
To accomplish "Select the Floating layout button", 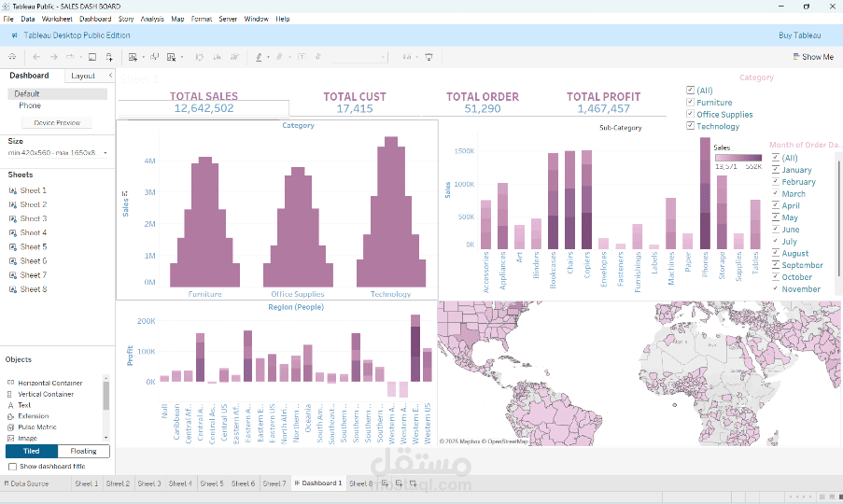I will coord(83,451).
